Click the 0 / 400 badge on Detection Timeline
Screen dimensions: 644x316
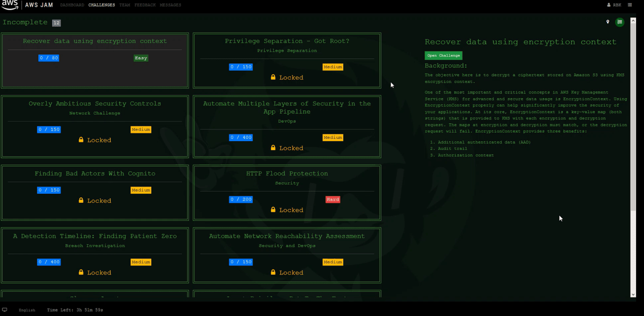coord(49,262)
